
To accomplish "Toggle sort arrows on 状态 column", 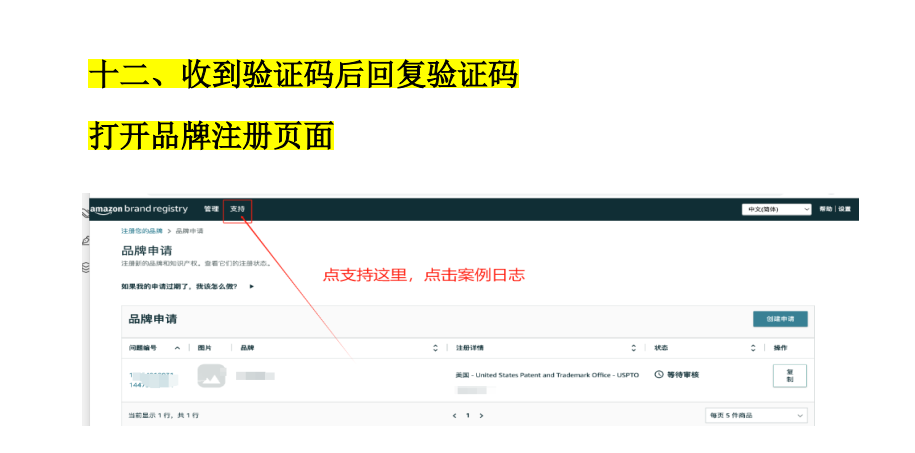I will point(753,348).
